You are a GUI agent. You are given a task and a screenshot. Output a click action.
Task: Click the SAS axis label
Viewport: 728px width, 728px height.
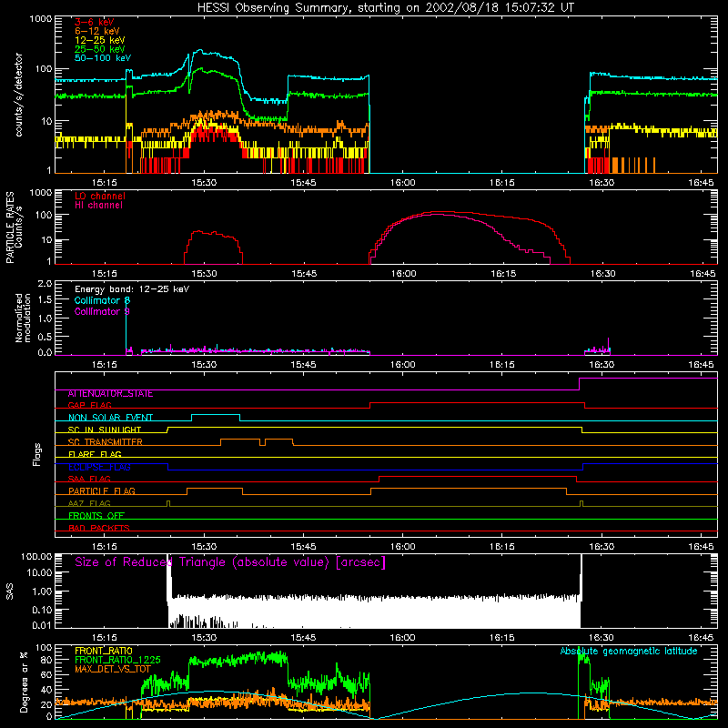10,591
